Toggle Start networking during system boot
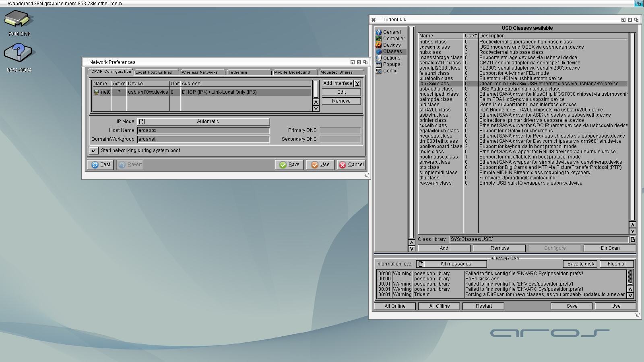The image size is (644, 362). [x=94, y=150]
